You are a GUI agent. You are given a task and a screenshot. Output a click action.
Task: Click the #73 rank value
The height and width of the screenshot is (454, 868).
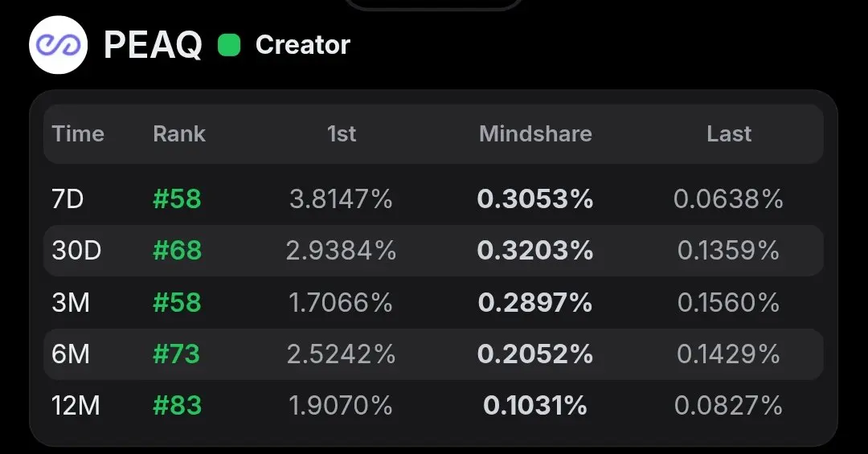177,354
